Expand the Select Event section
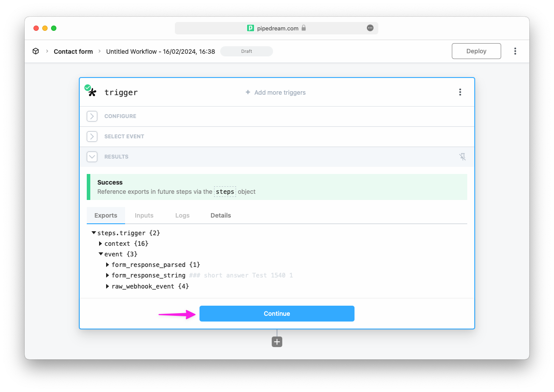This screenshot has width=554, height=392. pyautogui.click(x=92, y=137)
